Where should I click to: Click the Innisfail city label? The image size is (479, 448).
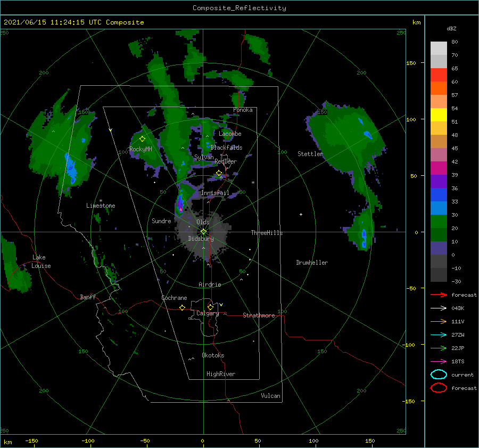pos(215,193)
